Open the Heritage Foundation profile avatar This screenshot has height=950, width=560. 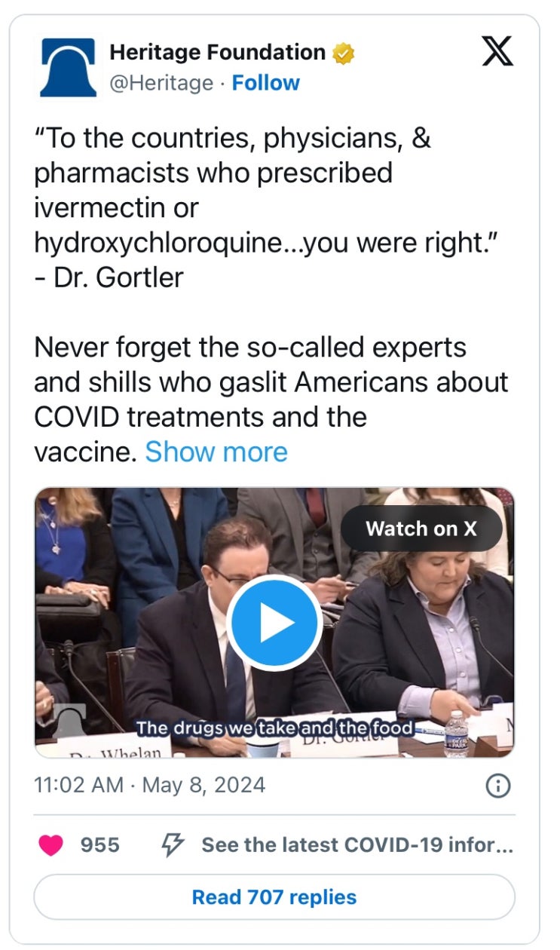pos(68,68)
